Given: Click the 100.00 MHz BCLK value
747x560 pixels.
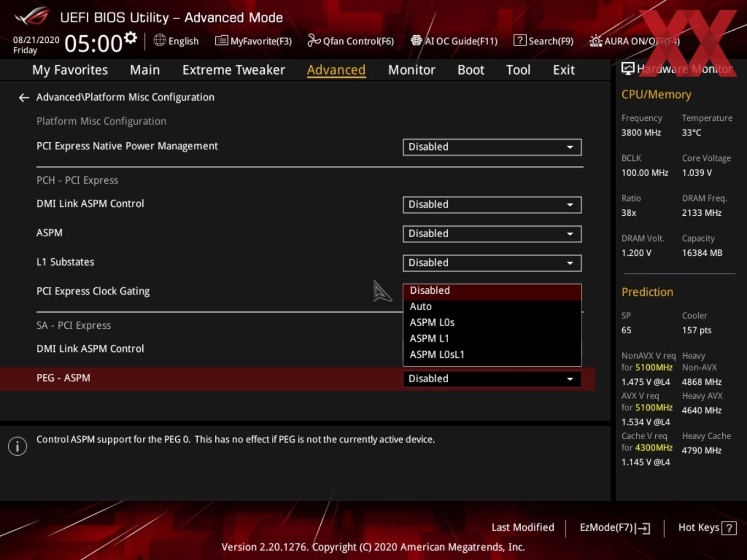Looking at the screenshot, I should (x=645, y=173).
